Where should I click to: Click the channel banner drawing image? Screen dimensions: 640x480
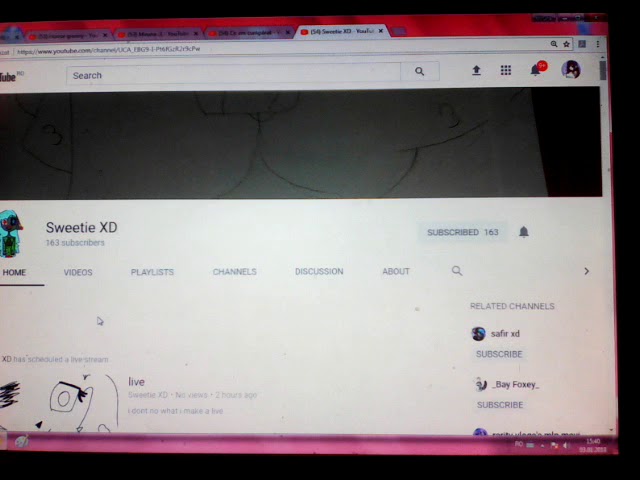(x=301, y=144)
